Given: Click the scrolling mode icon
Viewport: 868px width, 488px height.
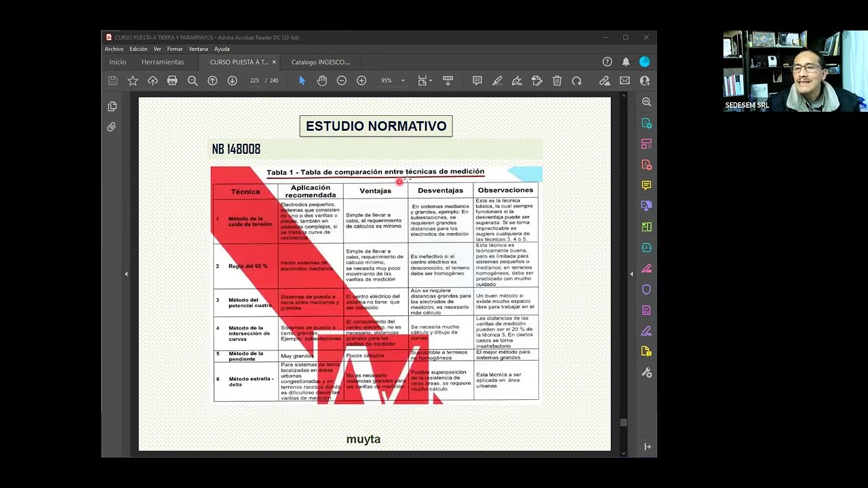Looking at the screenshot, I should coord(448,81).
